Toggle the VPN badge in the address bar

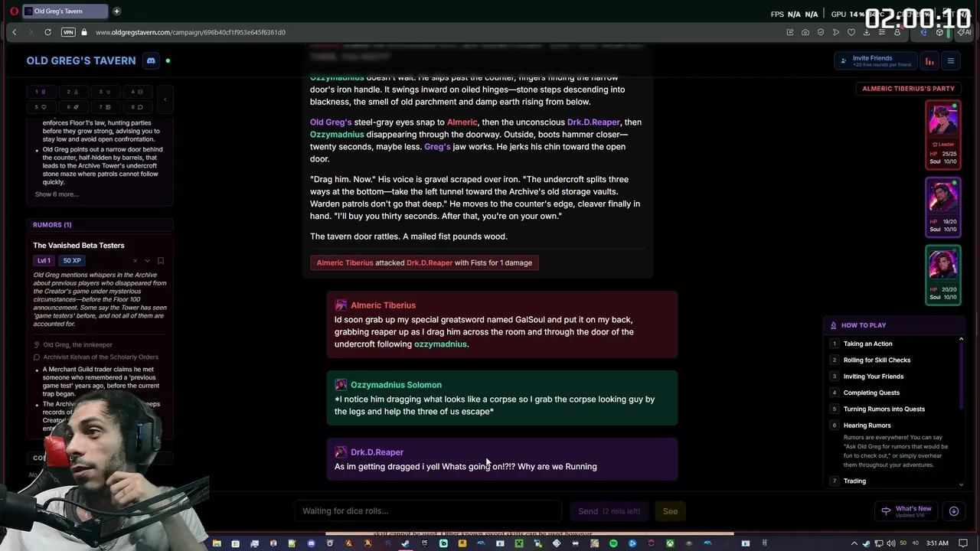pos(68,32)
